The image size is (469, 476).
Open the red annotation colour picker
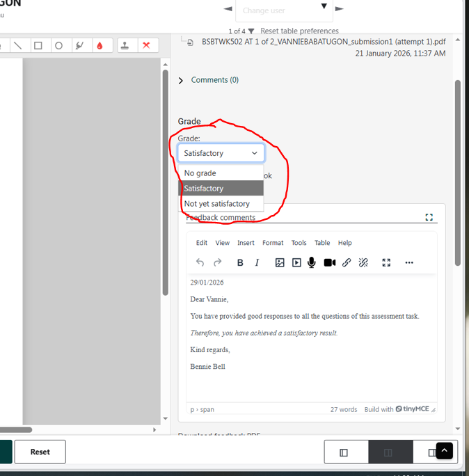(100, 46)
